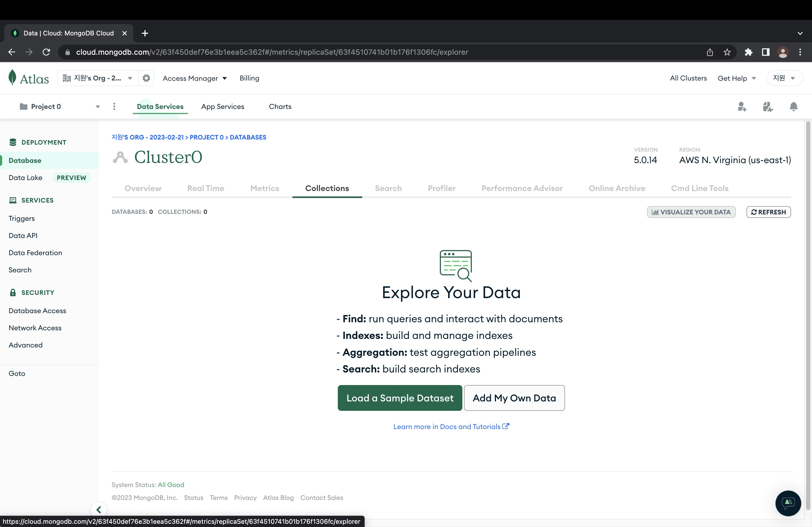Screen dimensions: 812x527
Task: Open the cluster Search tab
Action: coord(388,189)
